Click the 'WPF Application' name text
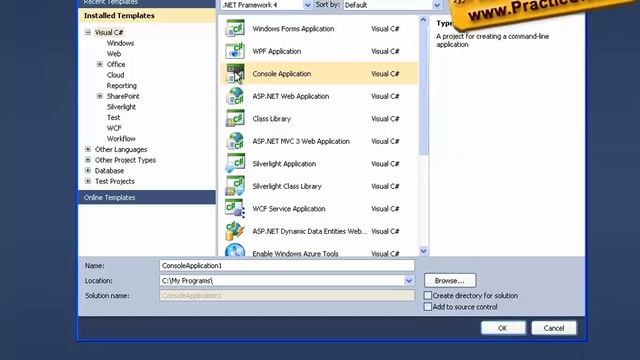 [x=277, y=51]
